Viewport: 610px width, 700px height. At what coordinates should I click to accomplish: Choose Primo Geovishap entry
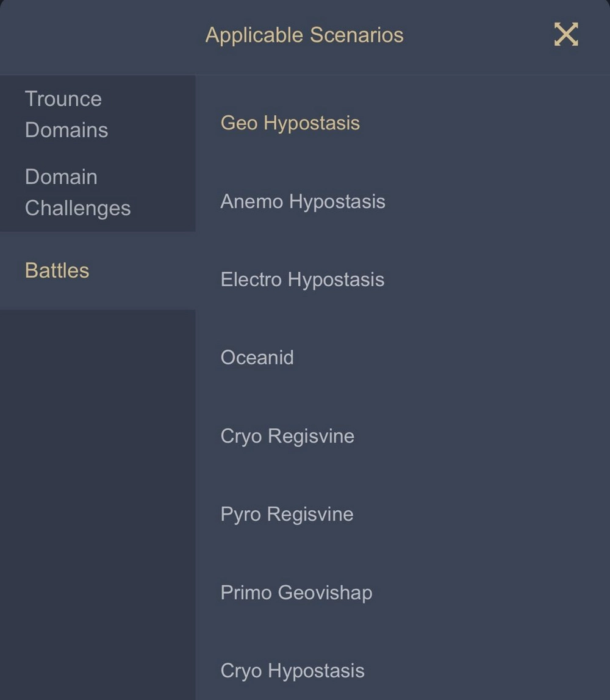click(296, 593)
